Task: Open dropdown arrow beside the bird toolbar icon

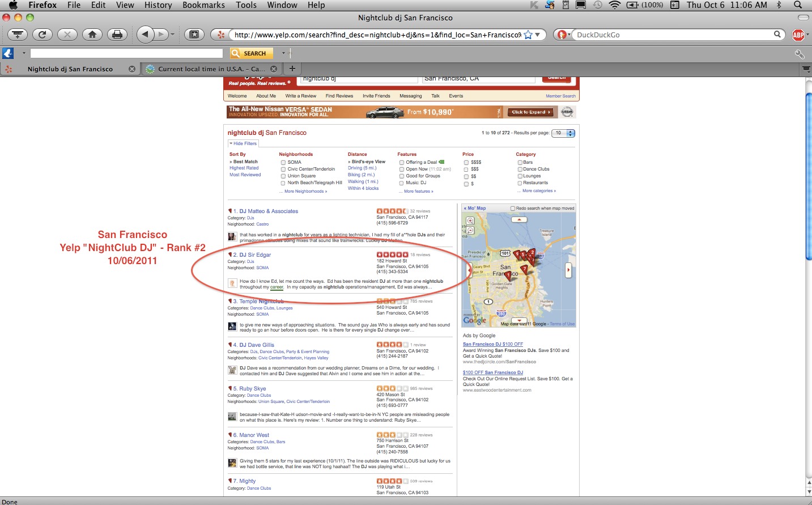Action: [x=24, y=53]
